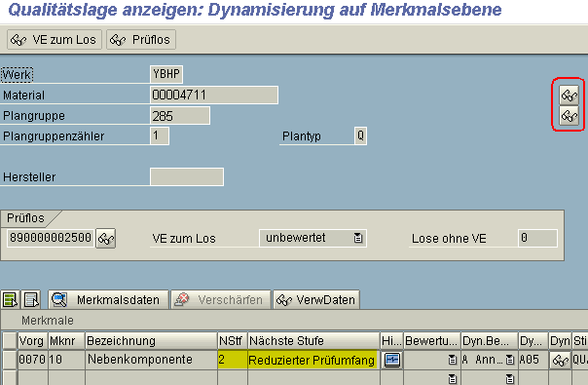Select the Lose ohne VE field

[537, 238]
